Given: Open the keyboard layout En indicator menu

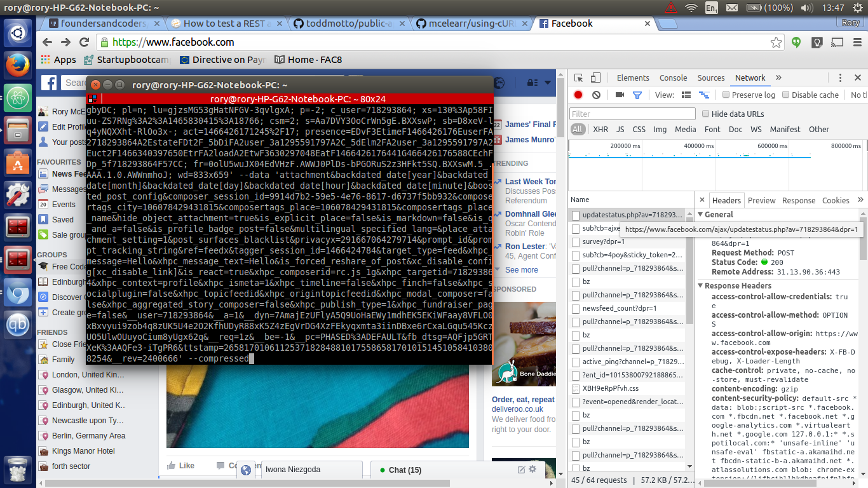Looking at the screenshot, I should 711,8.
